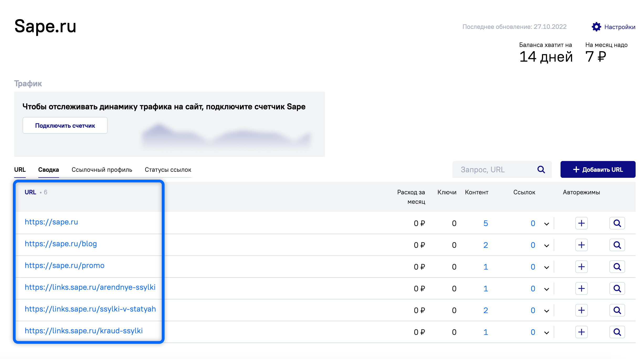644x359 pixels.
Task: Click the Последнее обновление date text
Action: pyautogui.click(x=514, y=27)
